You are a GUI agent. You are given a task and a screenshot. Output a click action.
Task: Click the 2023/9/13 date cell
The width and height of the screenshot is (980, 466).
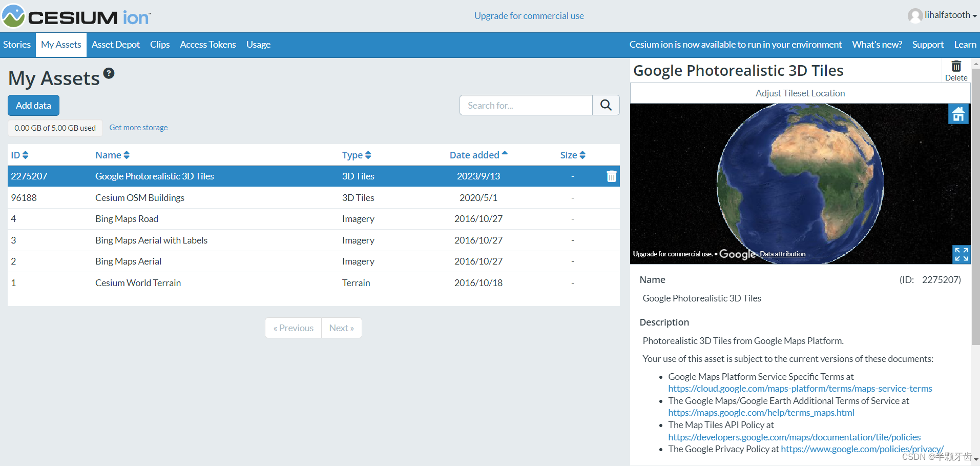click(478, 176)
